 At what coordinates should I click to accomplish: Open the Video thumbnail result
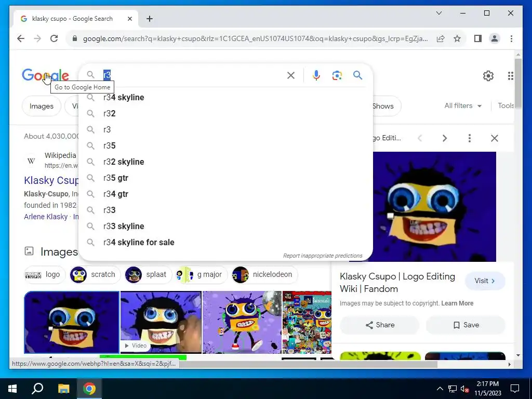tap(161, 322)
